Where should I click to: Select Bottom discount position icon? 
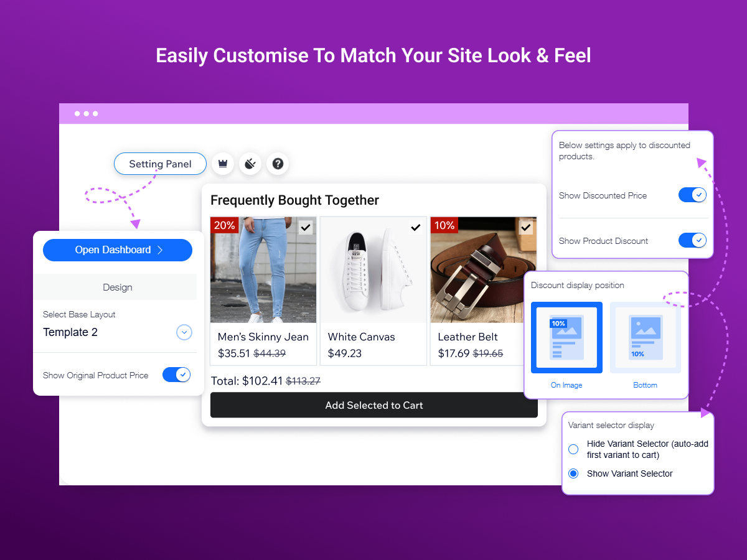645,337
